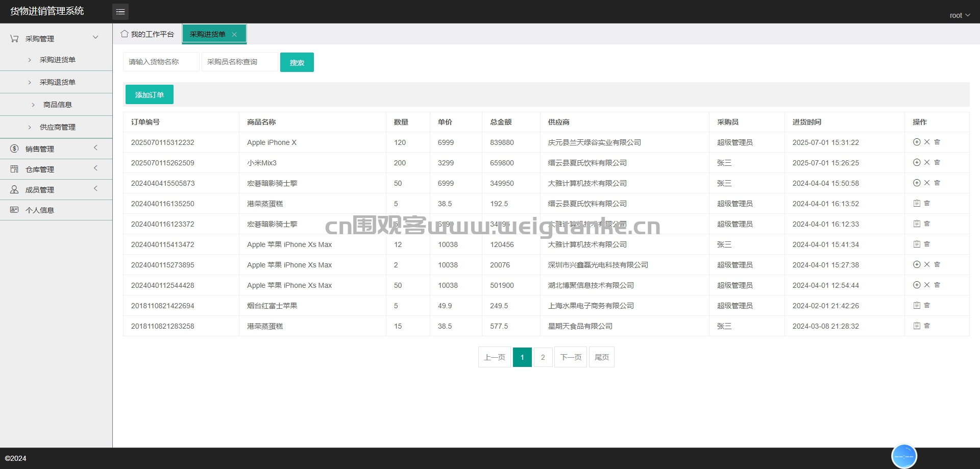
Task: Click trash icon in 烟台红富士苹果 row
Action: [927, 306]
